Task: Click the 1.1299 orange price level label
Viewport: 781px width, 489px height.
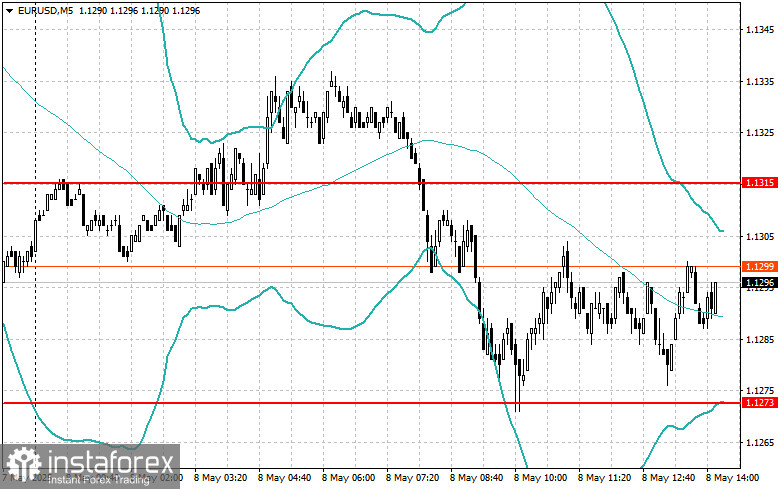Action: (760, 266)
